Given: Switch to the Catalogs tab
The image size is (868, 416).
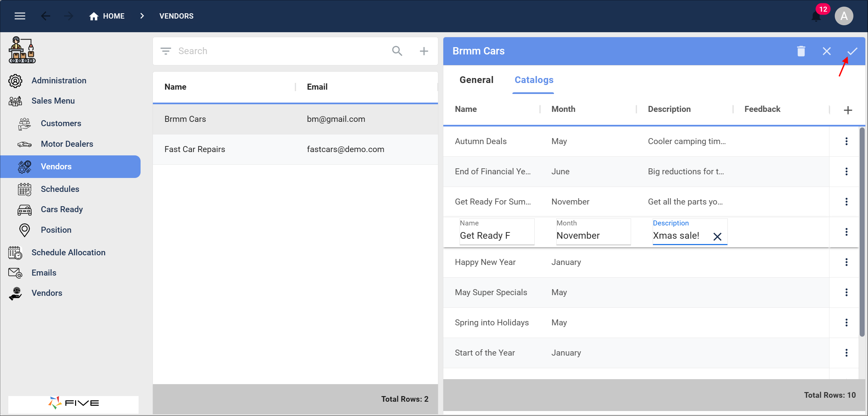Looking at the screenshot, I should click(x=534, y=80).
